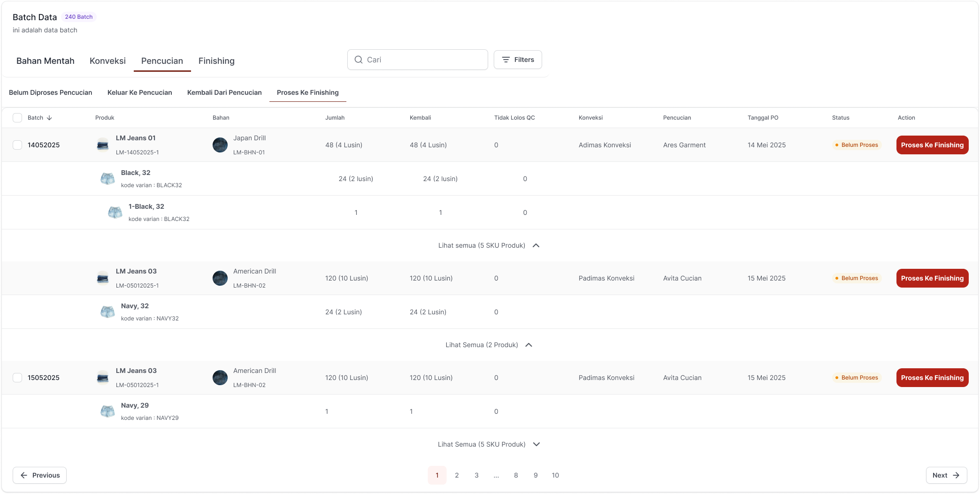Click the American Drill swatch for batch 15052025

click(220, 378)
